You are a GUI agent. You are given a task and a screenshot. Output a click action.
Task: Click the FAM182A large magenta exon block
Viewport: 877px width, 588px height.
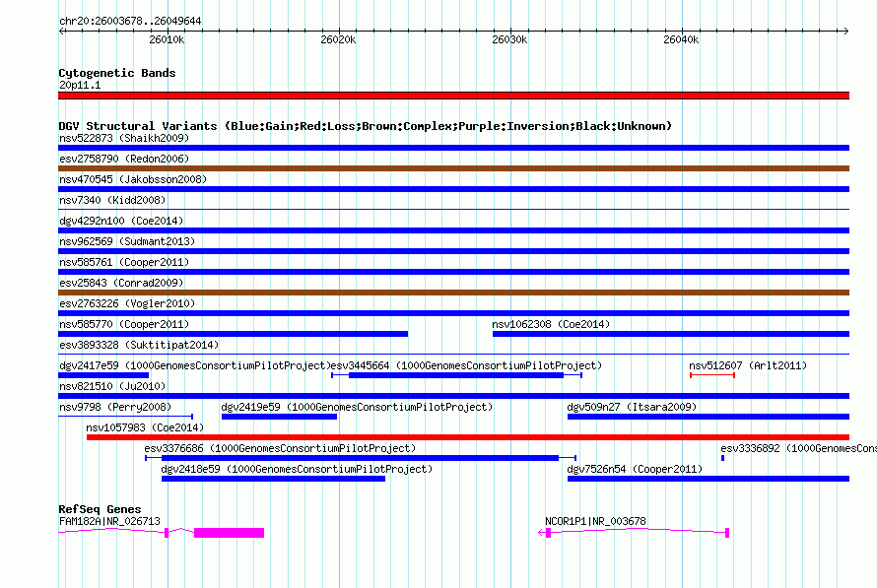coord(229,533)
